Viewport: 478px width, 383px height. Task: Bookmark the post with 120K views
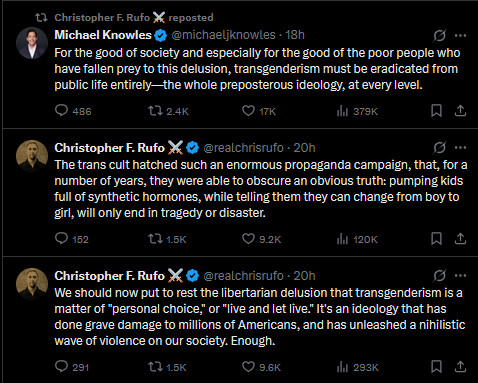tap(436, 239)
